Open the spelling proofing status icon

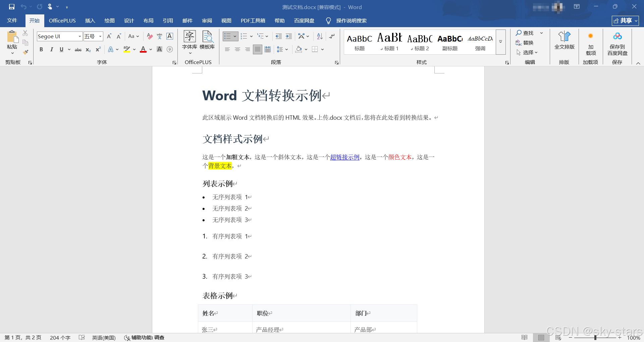(82, 337)
